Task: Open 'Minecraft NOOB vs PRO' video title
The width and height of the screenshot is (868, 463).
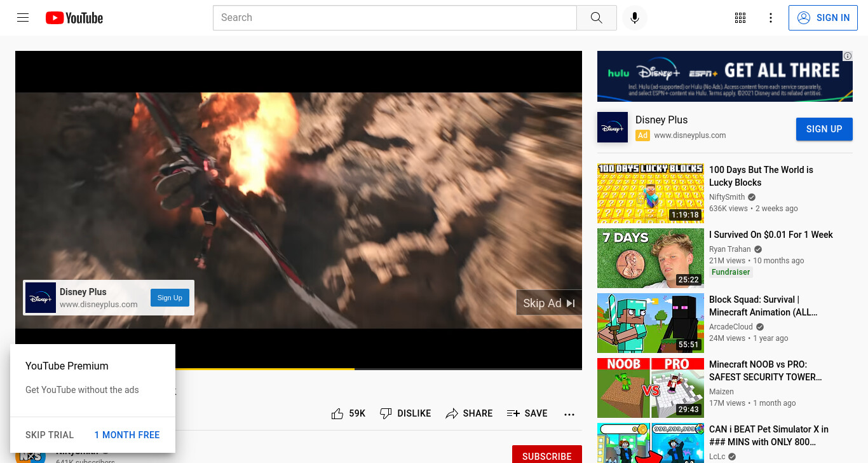Action: coord(766,371)
